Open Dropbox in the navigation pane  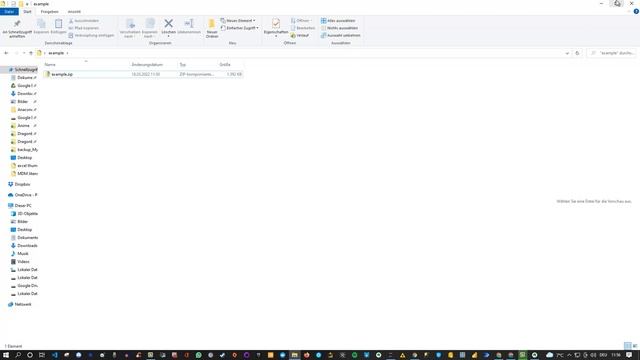19,184
